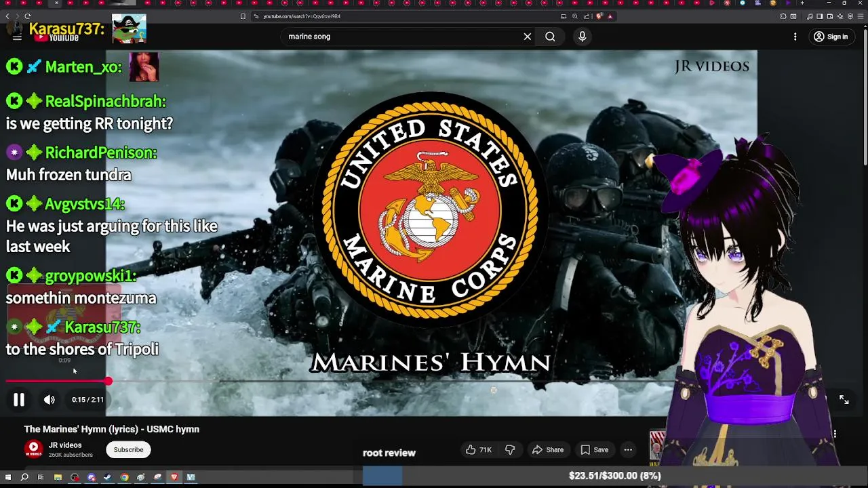This screenshot has width=868, height=488.
Task: Like the video with thumbs up
Action: point(478,449)
